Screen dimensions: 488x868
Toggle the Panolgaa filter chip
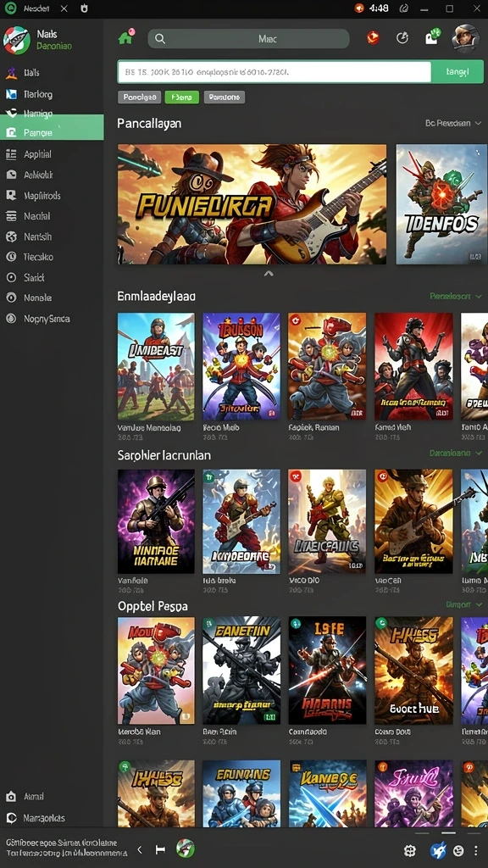click(140, 97)
